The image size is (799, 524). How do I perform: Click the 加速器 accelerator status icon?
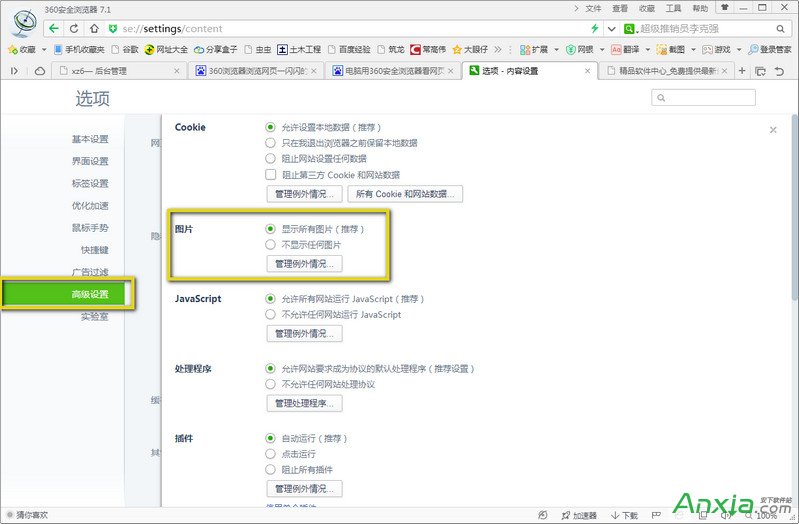(579, 515)
